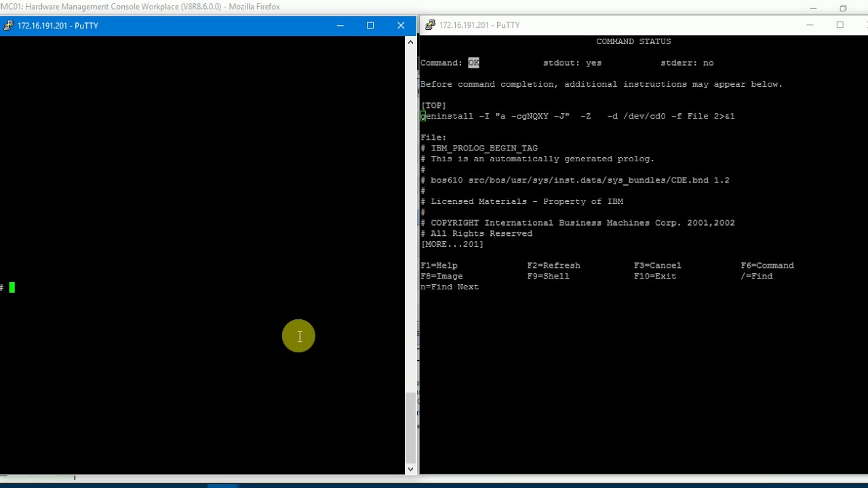
Task: Click F9=Shell in the SMIT screen
Action: tap(548, 277)
